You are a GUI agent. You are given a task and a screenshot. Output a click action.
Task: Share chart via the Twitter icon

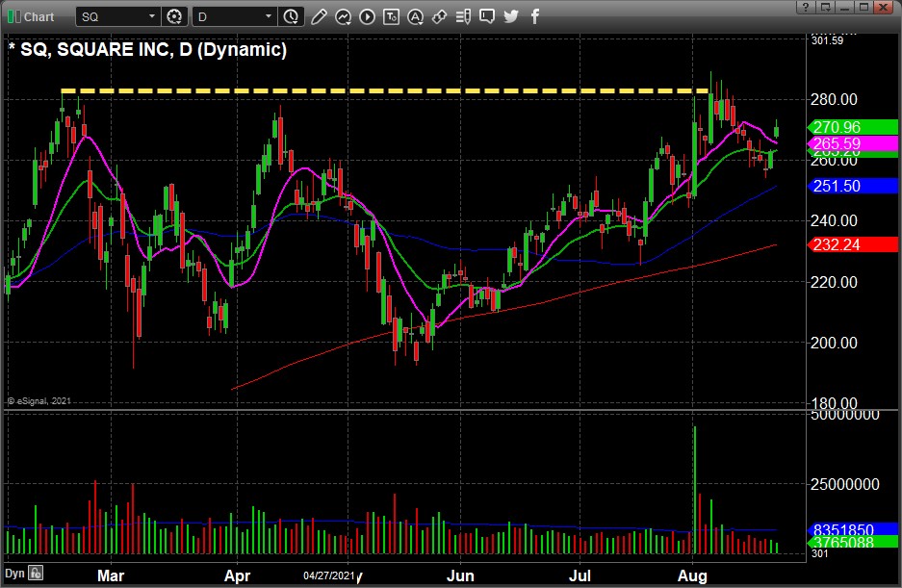[x=511, y=16]
